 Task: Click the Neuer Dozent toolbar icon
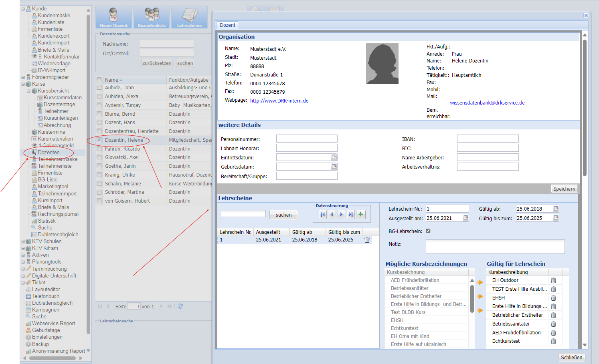pyautogui.click(x=113, y=17)
